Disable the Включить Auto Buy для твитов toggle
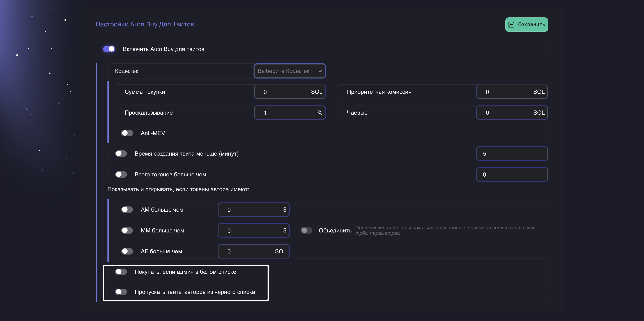Screen dimensions: 644x321 coord(109,49)
